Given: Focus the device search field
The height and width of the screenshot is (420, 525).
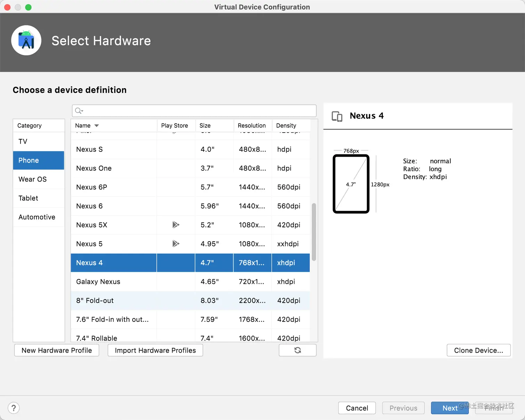Looking at the screenshot, I should click(194, 111).
